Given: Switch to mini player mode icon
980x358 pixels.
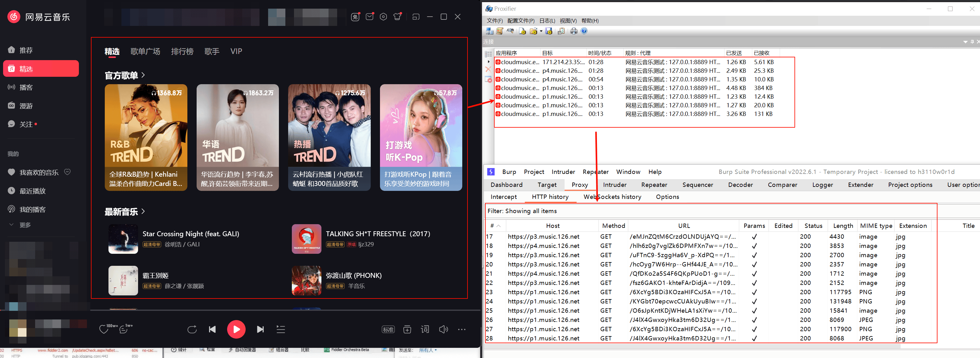Looking at the screenshot, I should pos(416,17).
